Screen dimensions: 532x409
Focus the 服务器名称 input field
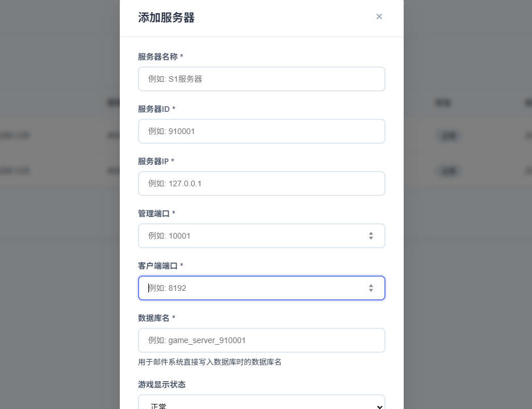[261, 79]
